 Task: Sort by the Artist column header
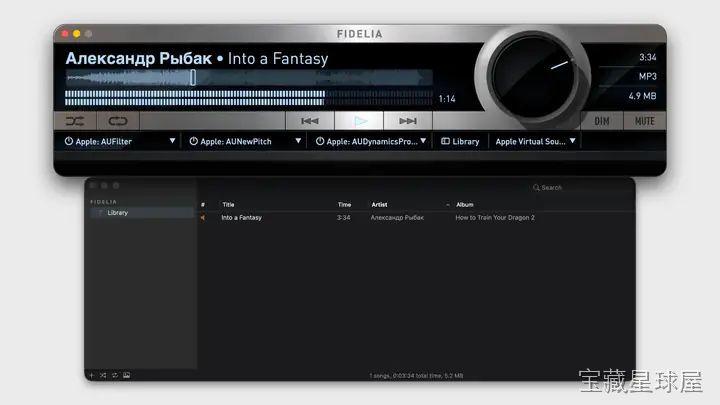point(379,205)
